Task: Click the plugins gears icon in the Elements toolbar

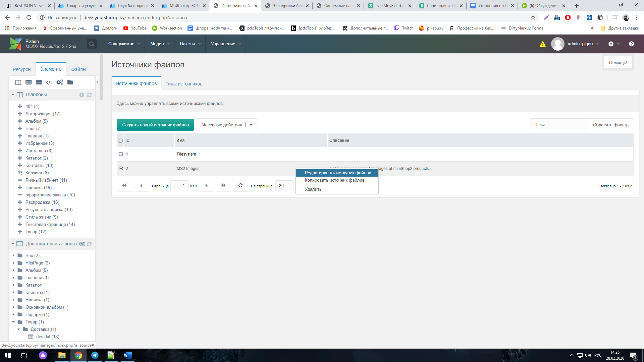Action: 60,82
